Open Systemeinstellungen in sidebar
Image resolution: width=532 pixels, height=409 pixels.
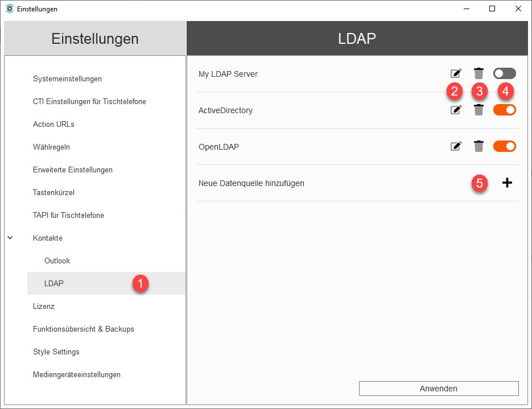67,79
